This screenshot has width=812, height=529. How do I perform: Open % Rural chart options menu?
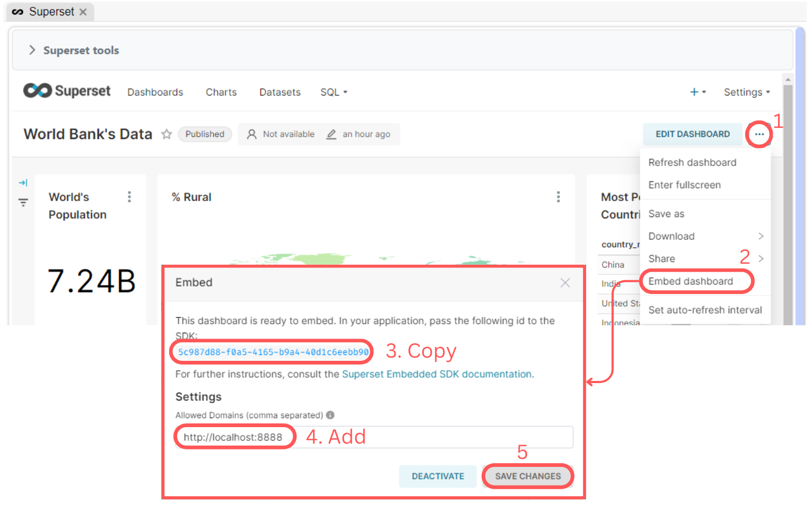558,197
